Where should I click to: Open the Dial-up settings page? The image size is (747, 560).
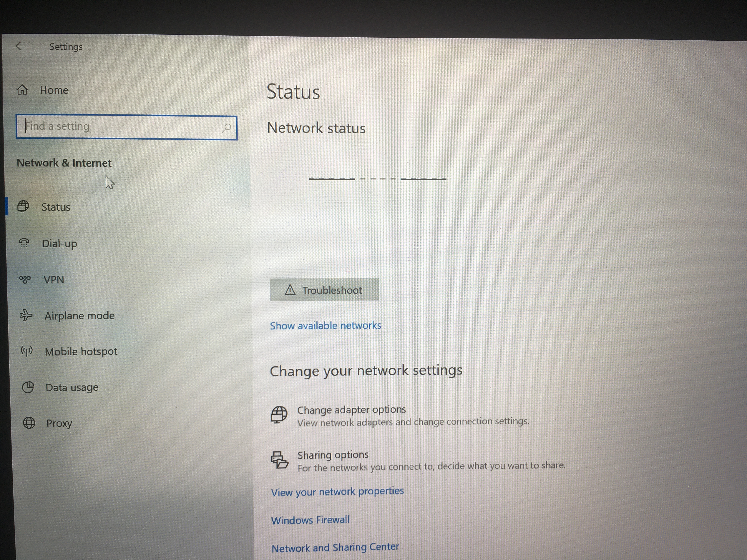coord(59,243)
